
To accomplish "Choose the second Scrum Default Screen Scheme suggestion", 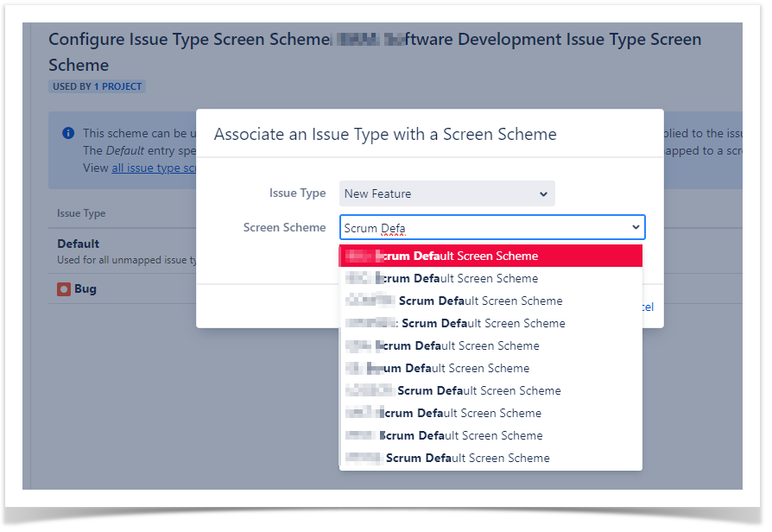I will [x=490, y=278].
